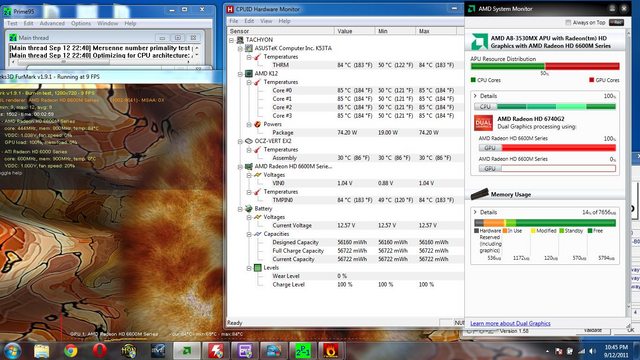Open Prime95 Advanced menu

tap(52, 24)
